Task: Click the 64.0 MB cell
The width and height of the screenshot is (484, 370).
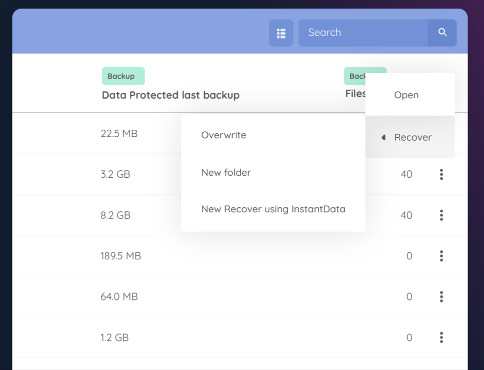Action: [x=119, y=297]
